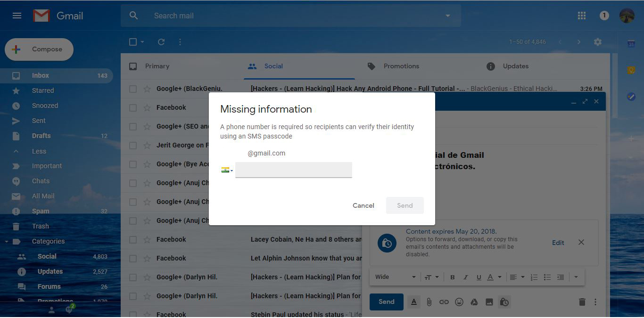Click Cancel in Missing information dialog
644x318 pixels.
(x=363, y=205)
